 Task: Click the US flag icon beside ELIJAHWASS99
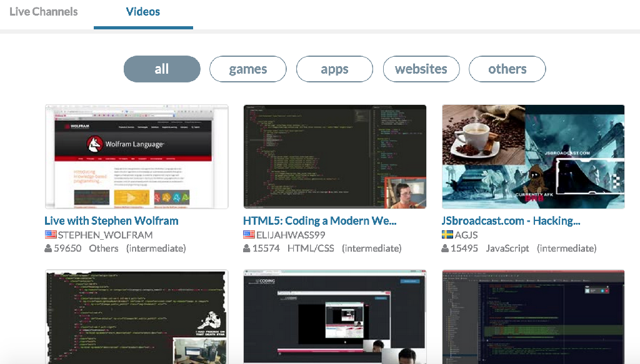[x=249, y=235]
